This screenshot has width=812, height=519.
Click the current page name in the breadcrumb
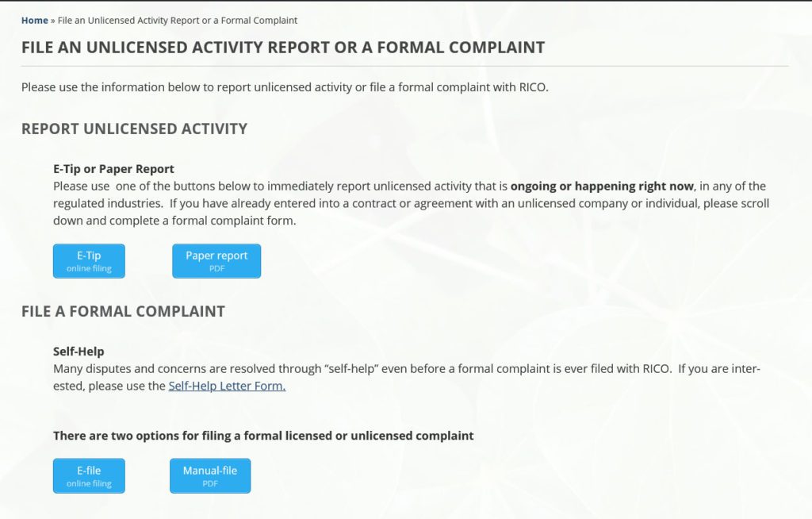click(178, 20)
